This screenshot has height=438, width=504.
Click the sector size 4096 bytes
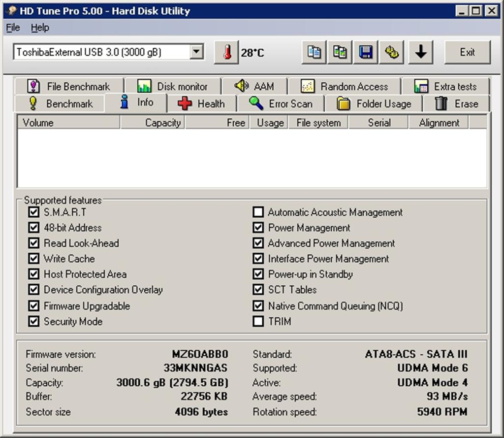click(x=201, y=411)
